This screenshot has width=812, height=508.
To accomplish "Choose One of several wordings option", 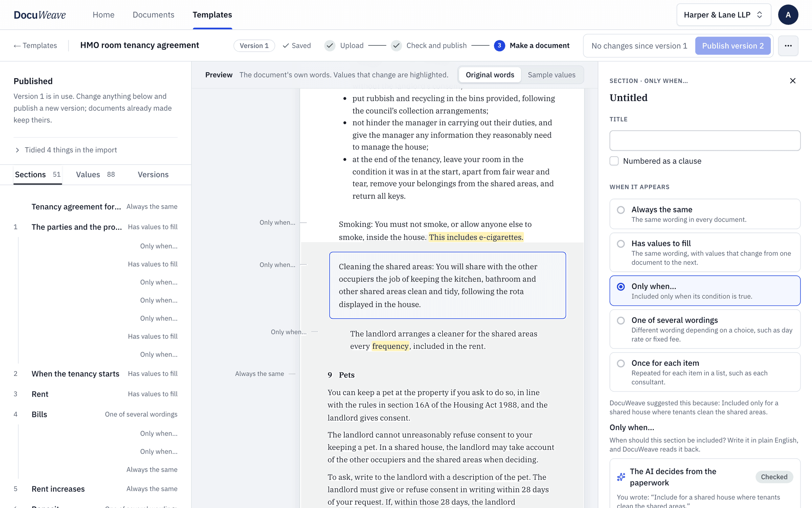I will tap(705, 329).
